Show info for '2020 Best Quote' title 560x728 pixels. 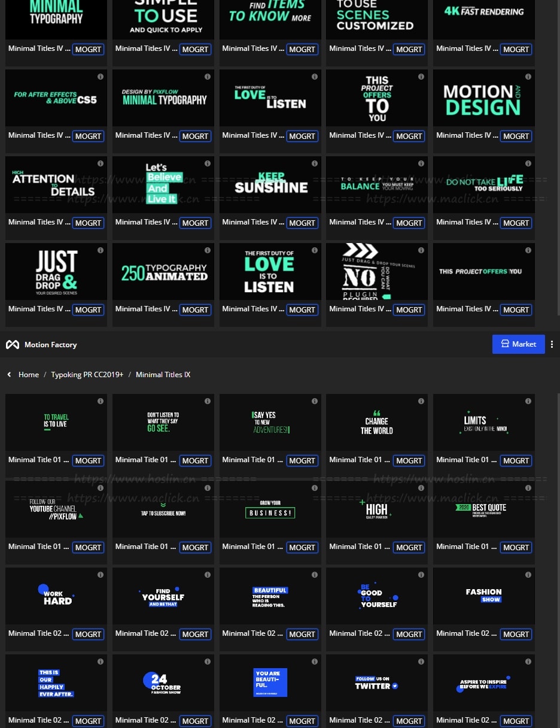coord(528,488)
